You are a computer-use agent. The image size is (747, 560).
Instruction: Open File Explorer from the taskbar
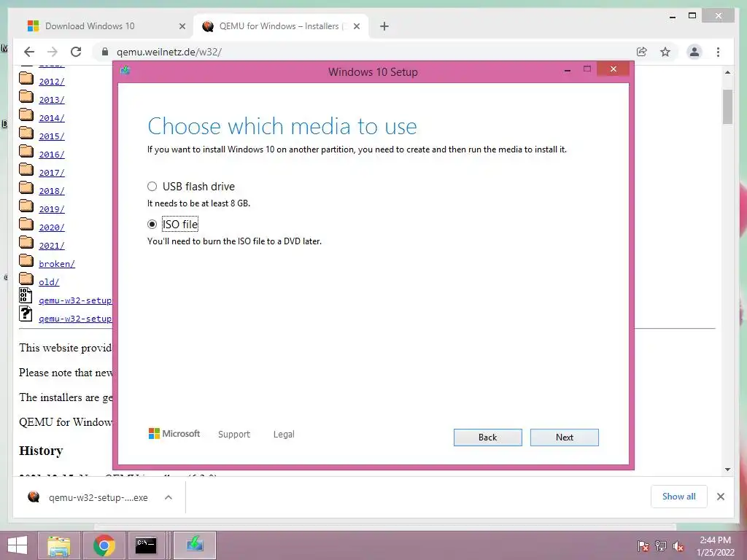58,545
